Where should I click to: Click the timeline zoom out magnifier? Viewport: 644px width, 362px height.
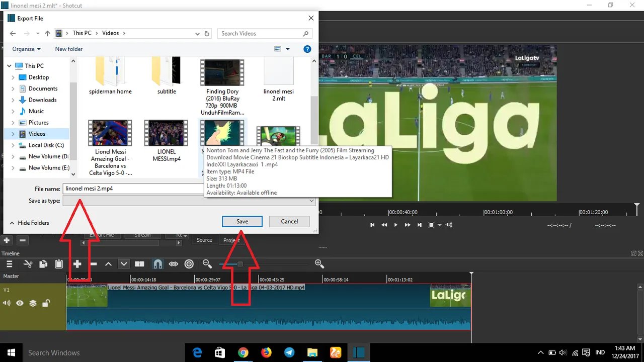coord(207,264)
